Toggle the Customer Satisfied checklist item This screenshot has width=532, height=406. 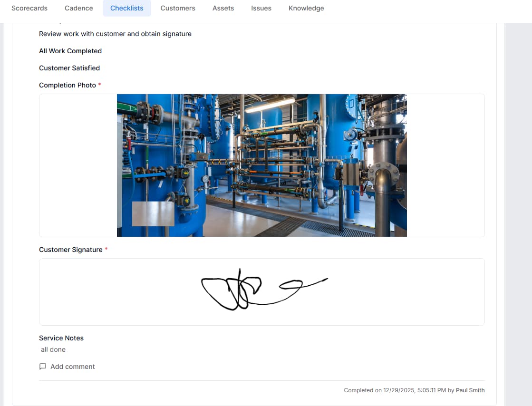point(69,68)
